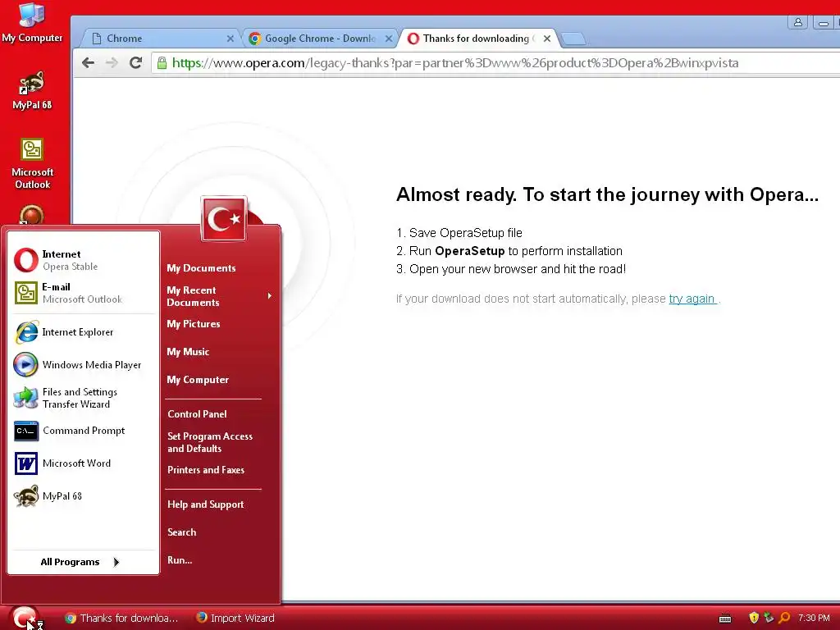Open Help and Support
This screenshot has width=840, height=630.
(x=206, y=504)
